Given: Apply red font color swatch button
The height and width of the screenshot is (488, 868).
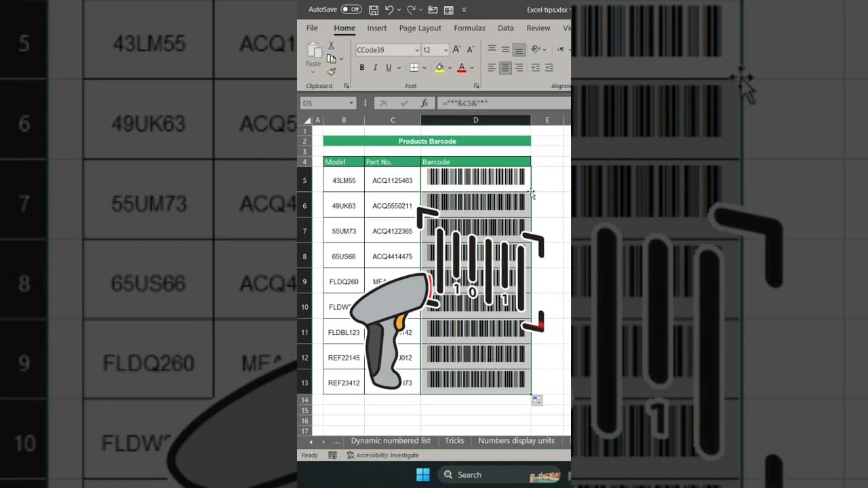Looking at the screenshot, I should pos(462,68).
